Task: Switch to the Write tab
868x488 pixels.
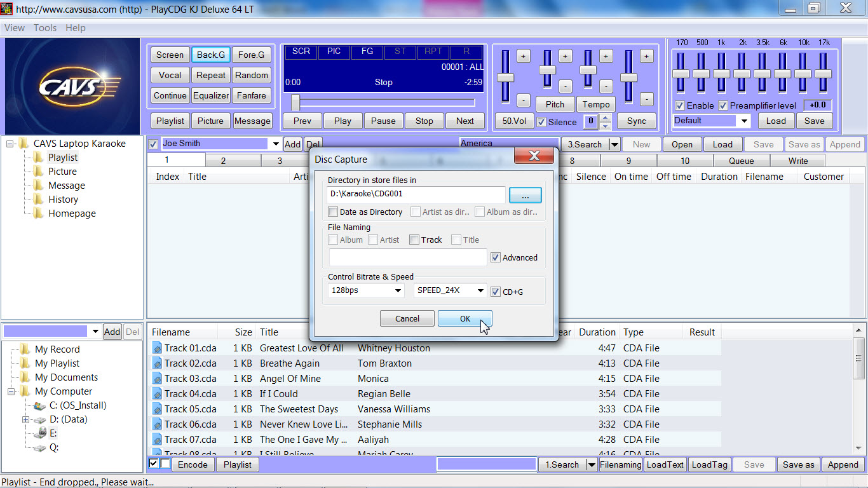Action: [798, 161]
